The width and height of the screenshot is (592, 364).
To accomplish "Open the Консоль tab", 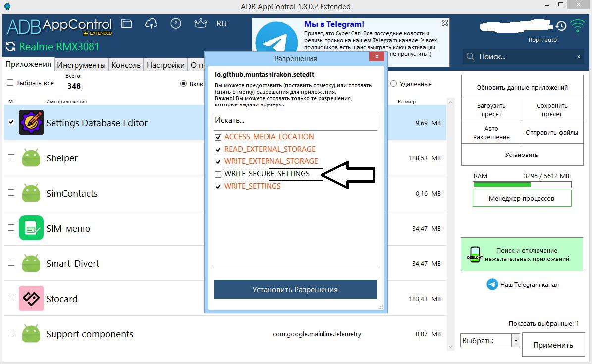I will pos(126,65).
